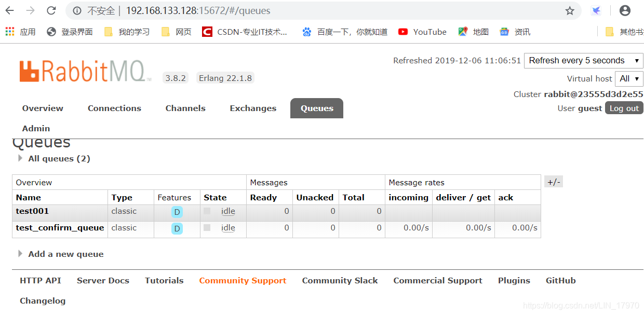This screenshot has height=315, width=644.
Task: Sort queues by Type column header
Action: pyautogui.click(x=122, y=198)
